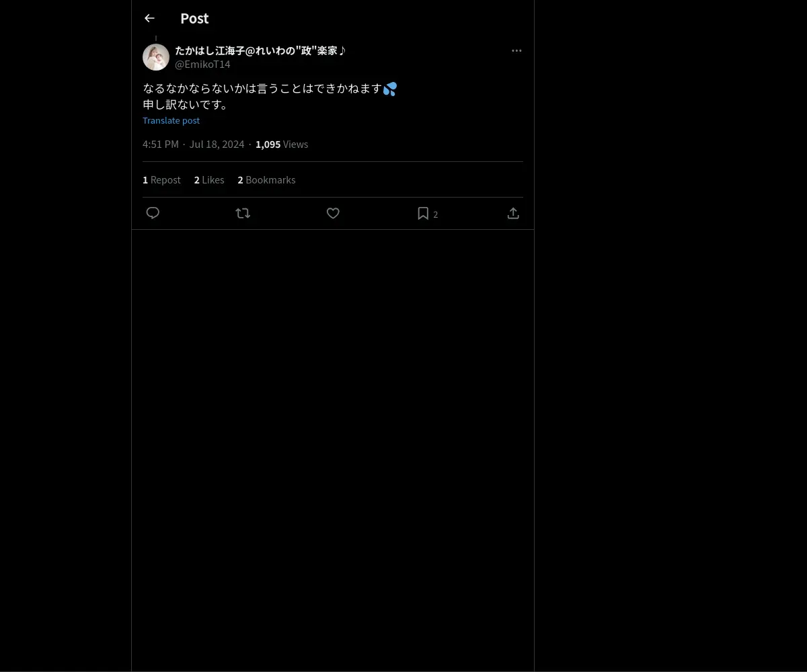Click the Reply speech bubble icon
Viewport: 807px width, 672px height.
(153, 213)
